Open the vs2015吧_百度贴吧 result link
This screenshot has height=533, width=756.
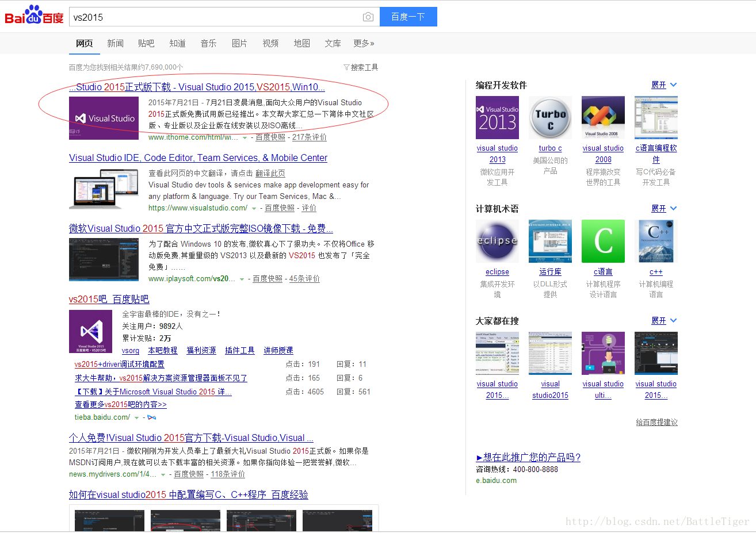[109, 300]
